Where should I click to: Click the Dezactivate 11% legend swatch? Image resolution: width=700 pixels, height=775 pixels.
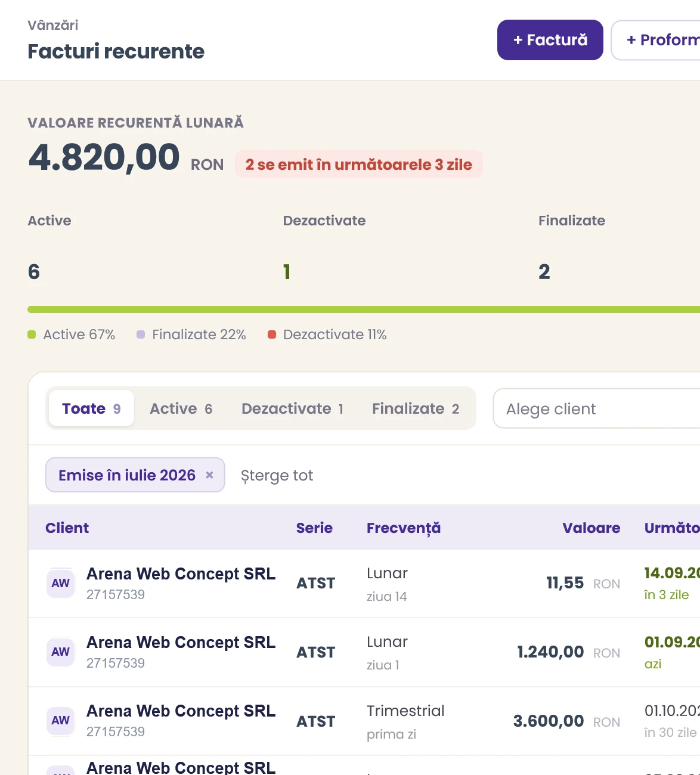click(272, 334)
